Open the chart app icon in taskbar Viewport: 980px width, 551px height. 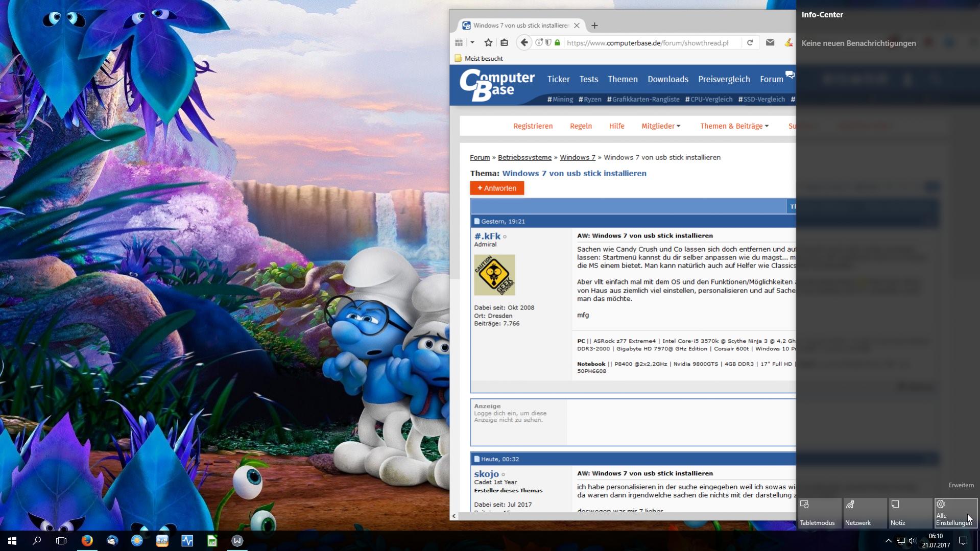162,540
